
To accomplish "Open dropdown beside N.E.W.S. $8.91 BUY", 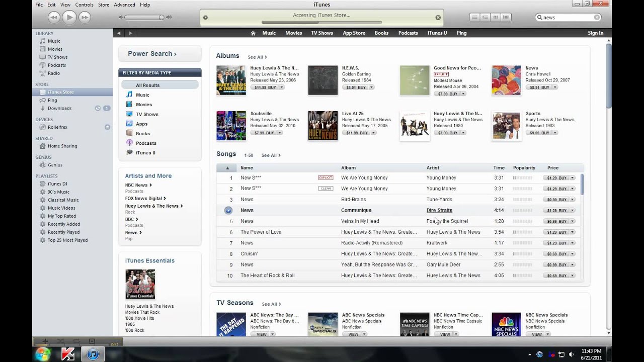I will tap(371, 87).
